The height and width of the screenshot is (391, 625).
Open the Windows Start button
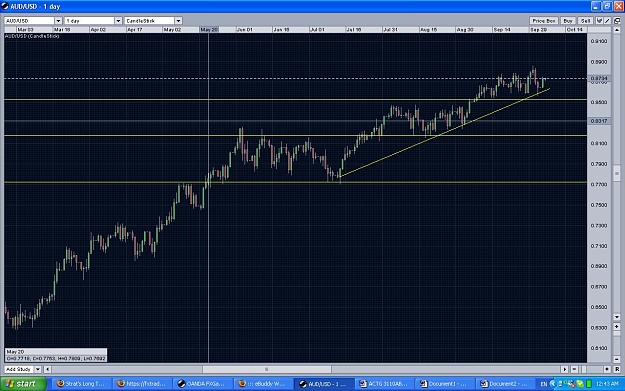[x=23, y=384]
